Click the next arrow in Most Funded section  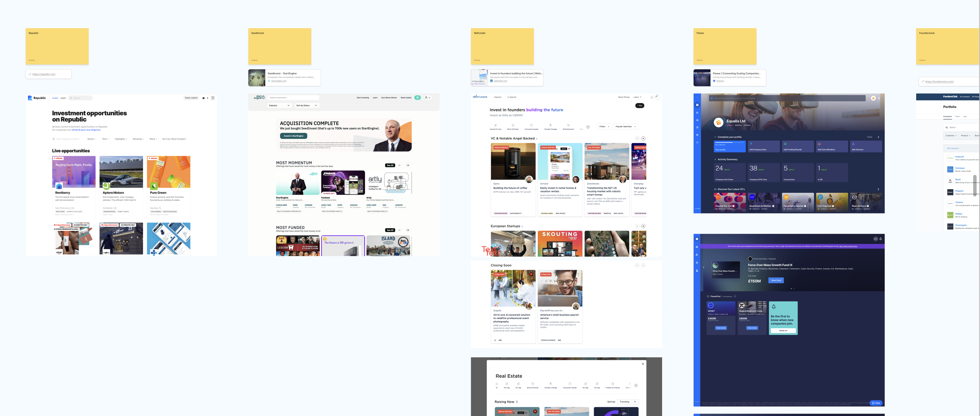(408, 230)
